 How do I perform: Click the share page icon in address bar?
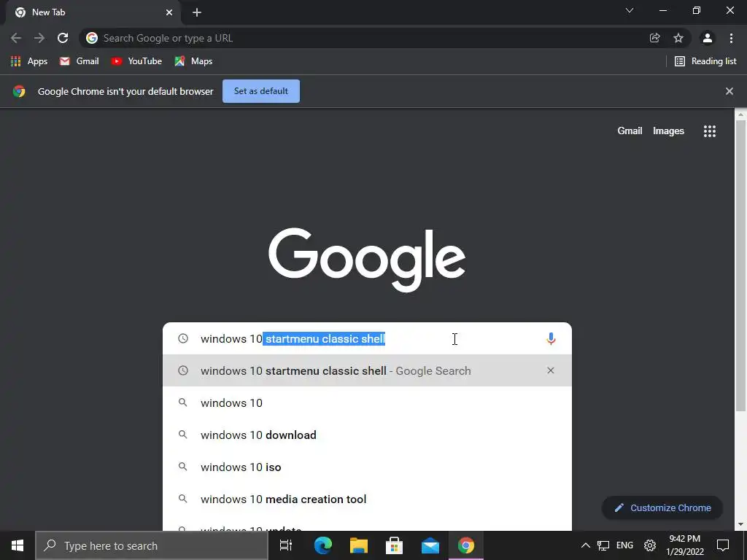coord(654,38)
